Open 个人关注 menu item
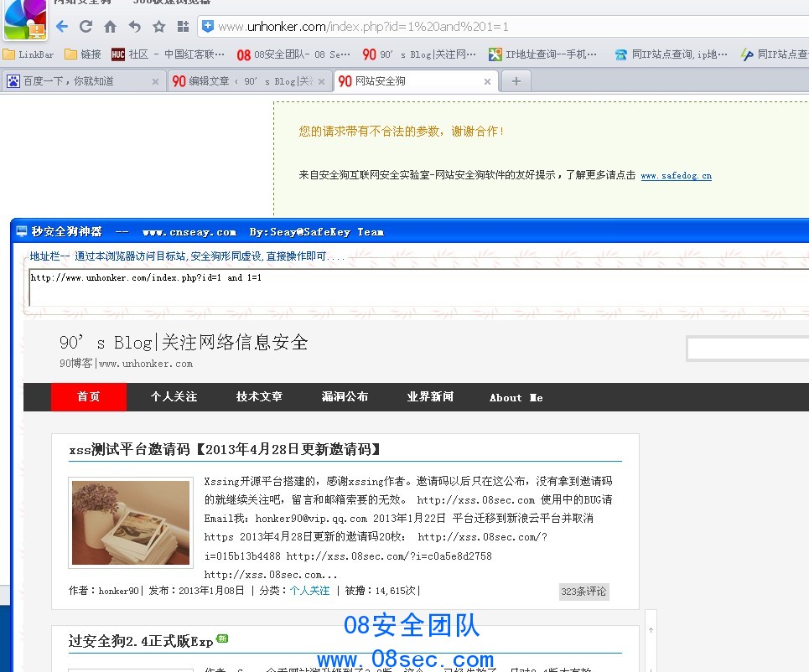 coord(174,396)
